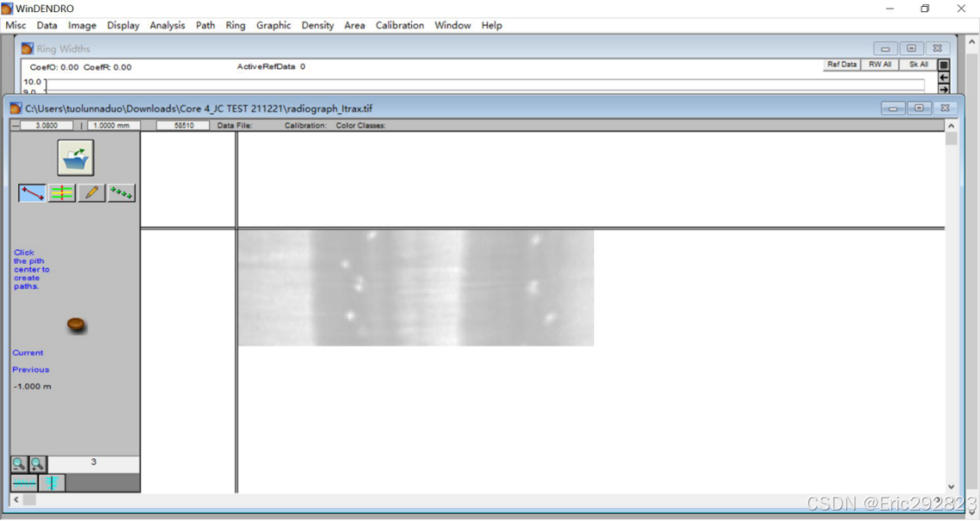Viewport: 980px width, 521px height.
Task: Click the striped bars icon in Ring Widths
Action: click(x=943, y=64)
